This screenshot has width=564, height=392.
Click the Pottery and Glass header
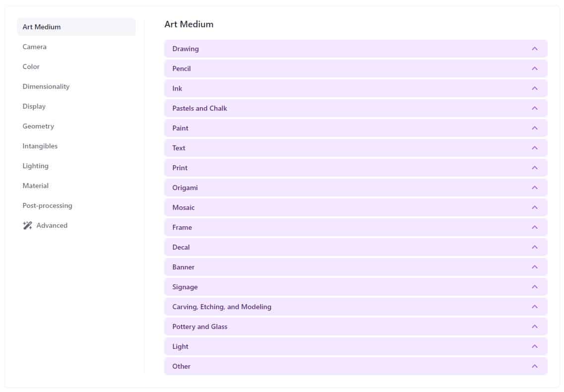pyautogui.click(x=200, y=327)
